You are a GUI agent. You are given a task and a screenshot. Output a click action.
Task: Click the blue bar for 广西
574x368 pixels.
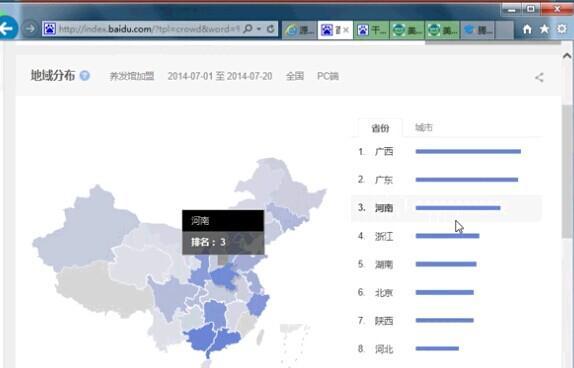click(468, 152)
